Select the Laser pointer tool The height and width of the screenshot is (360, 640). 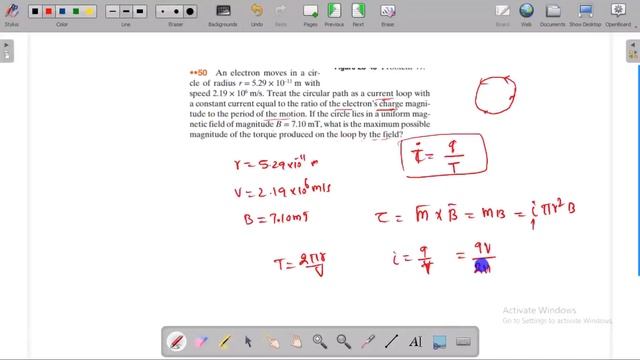[x=368, y=342]
